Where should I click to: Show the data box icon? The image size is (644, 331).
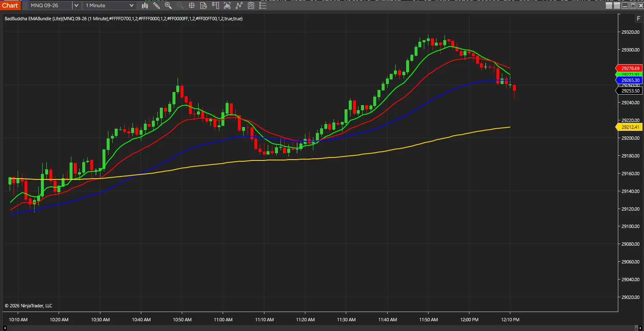(204, 5)
